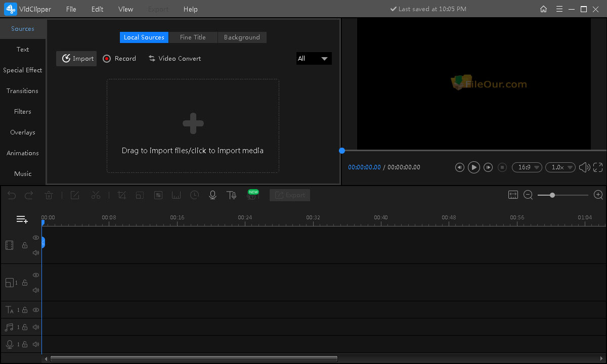Mute the music track's speaker toggle
The width and height of the screenshot is (607, 364).
click(x=36, y=327)
